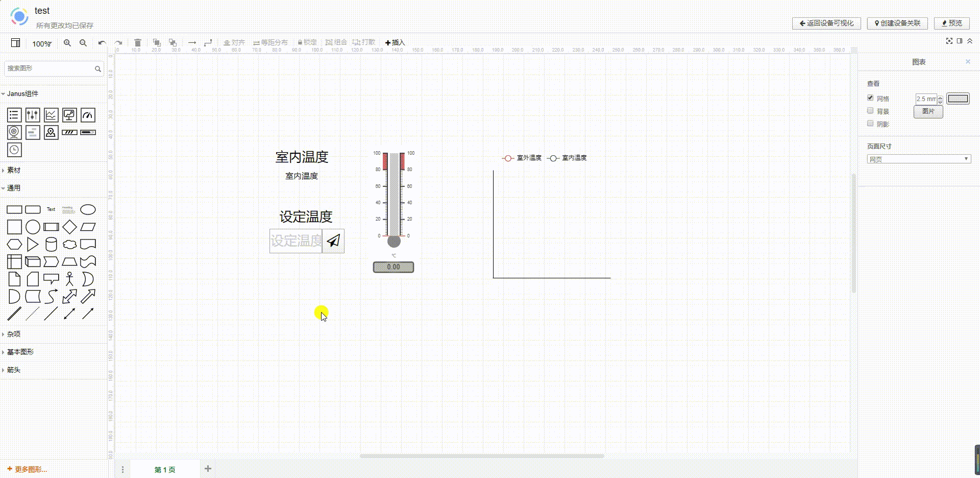Screen dimensions: 980x478
Task: Click the 锁定 lock toolbar item
Action: pos(307,43)
